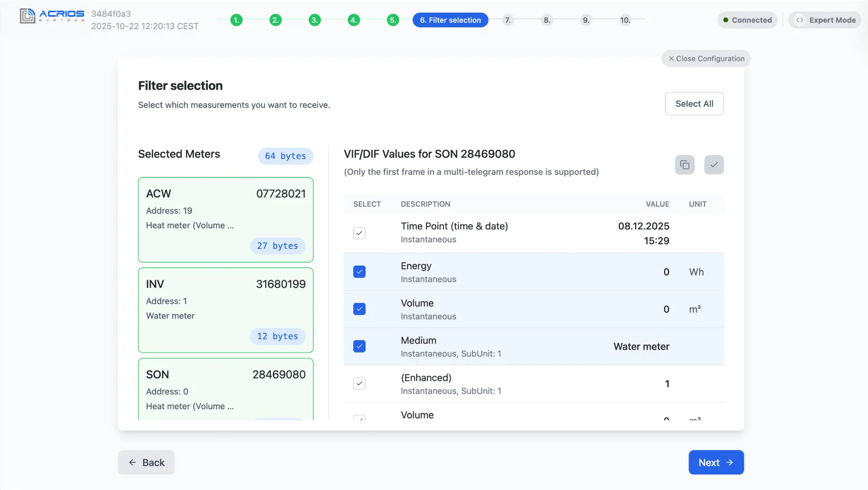The image size is (868, 490).
Task: Select the INV 31680199 meter card
Action: coord(226,310)
